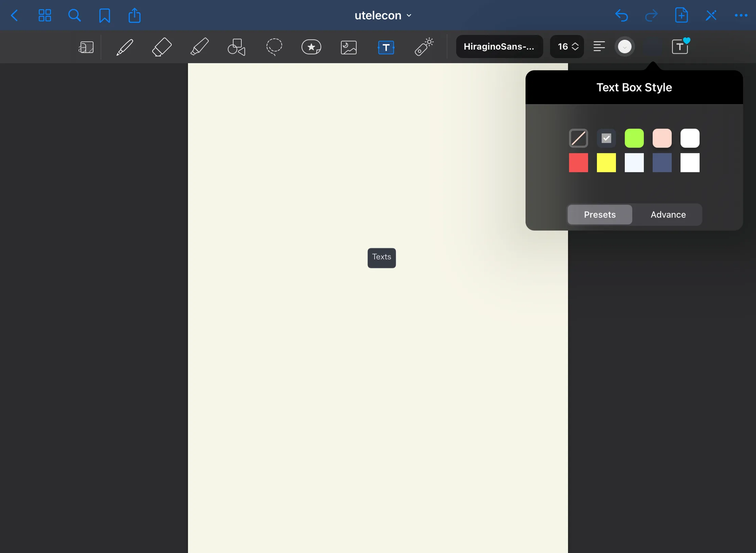
Task: Open the Elements sticker tool
Action: pos(311,47)
